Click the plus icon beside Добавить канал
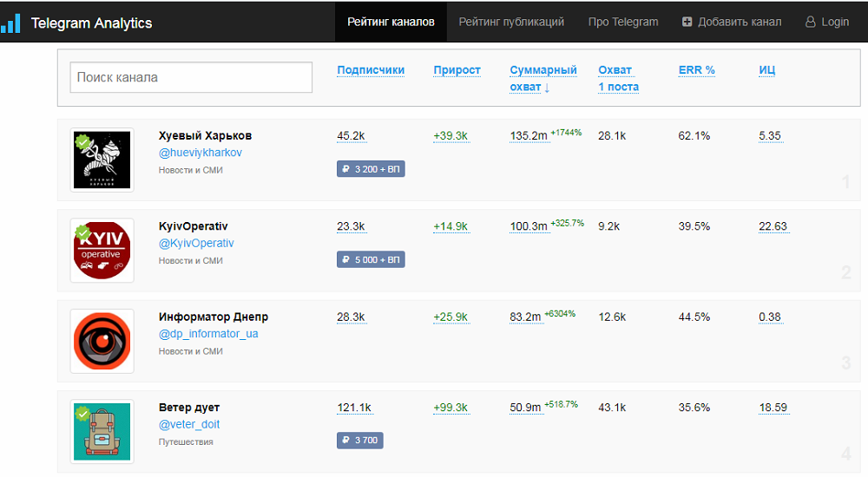Image resolution: width=868 pixels, height=477 pixels. (687, 22)
